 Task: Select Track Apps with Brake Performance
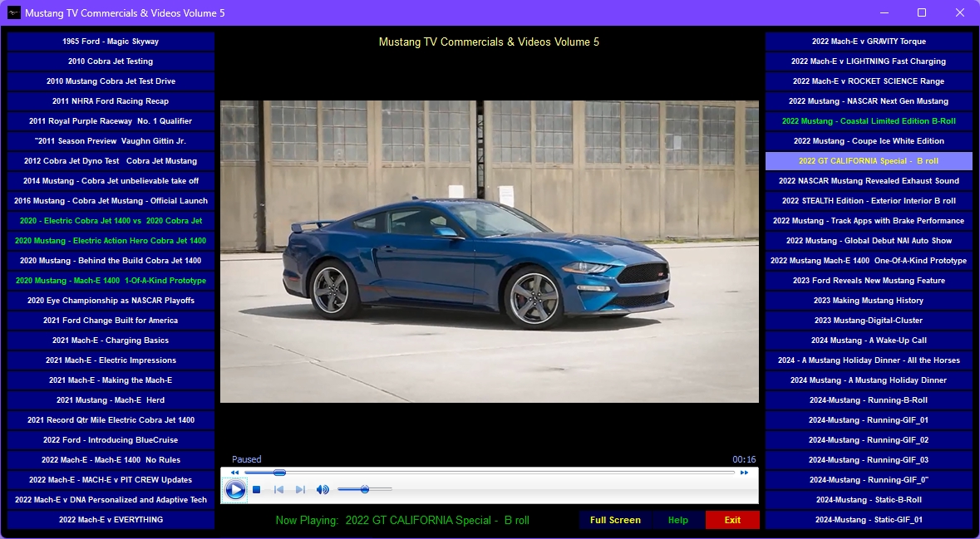click(869, 220)
